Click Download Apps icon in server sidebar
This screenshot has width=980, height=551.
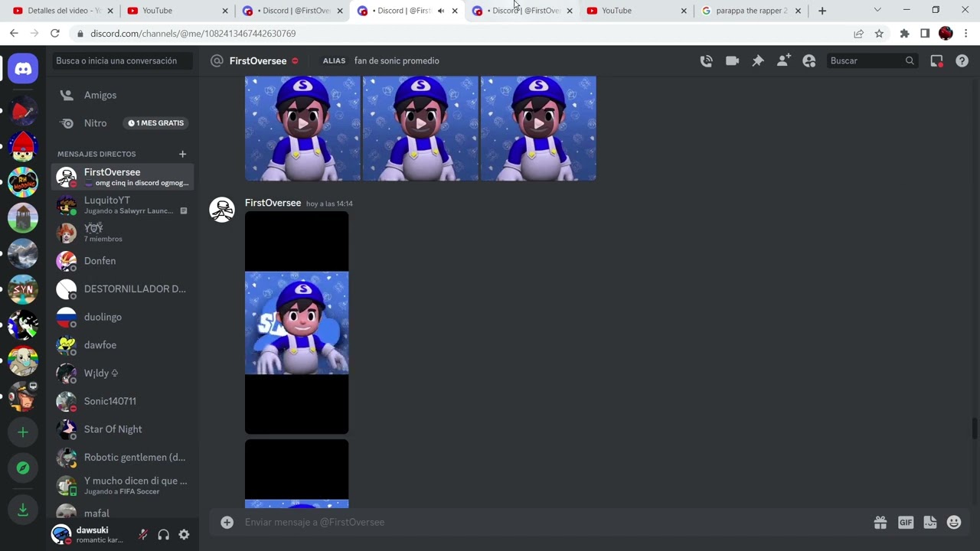click(23, 509)
